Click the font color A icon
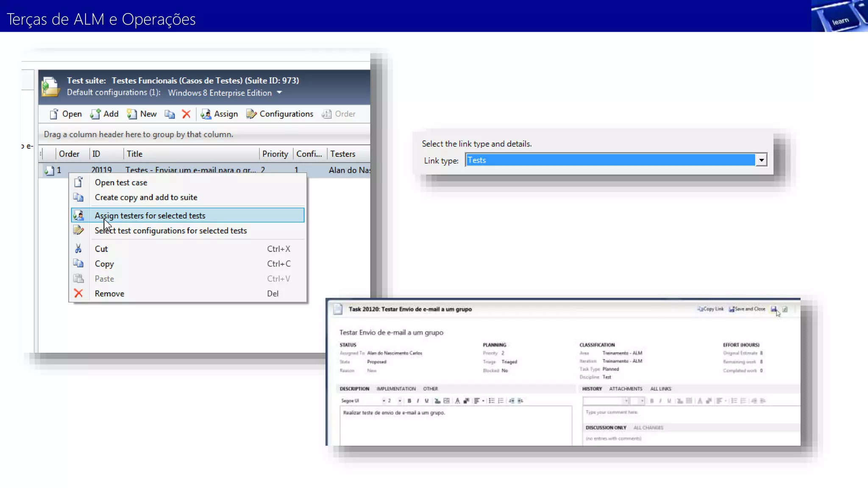Image resolution: width=868 pixels, height=488 pixels. [x=457, y=401]
